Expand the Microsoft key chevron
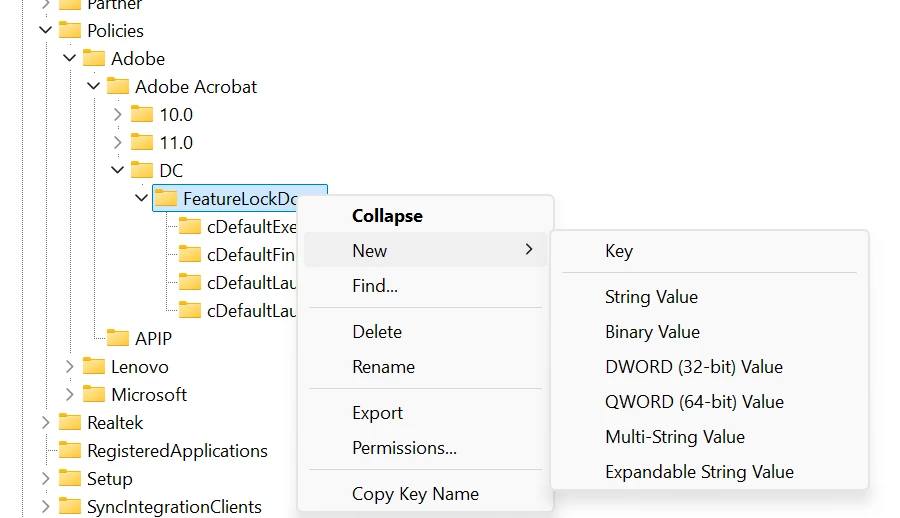This screenshot has width=900, height=518. [x=69, y=395]
